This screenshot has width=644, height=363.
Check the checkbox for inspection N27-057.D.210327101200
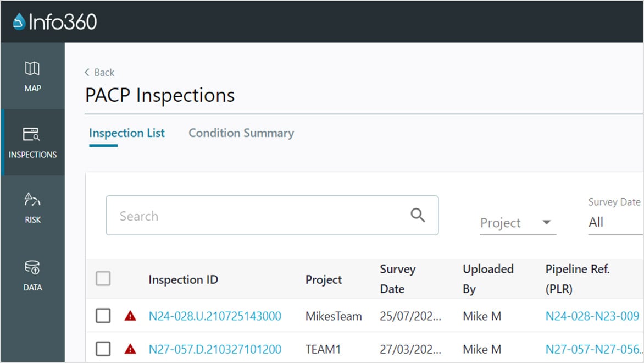tap(103, 349)
